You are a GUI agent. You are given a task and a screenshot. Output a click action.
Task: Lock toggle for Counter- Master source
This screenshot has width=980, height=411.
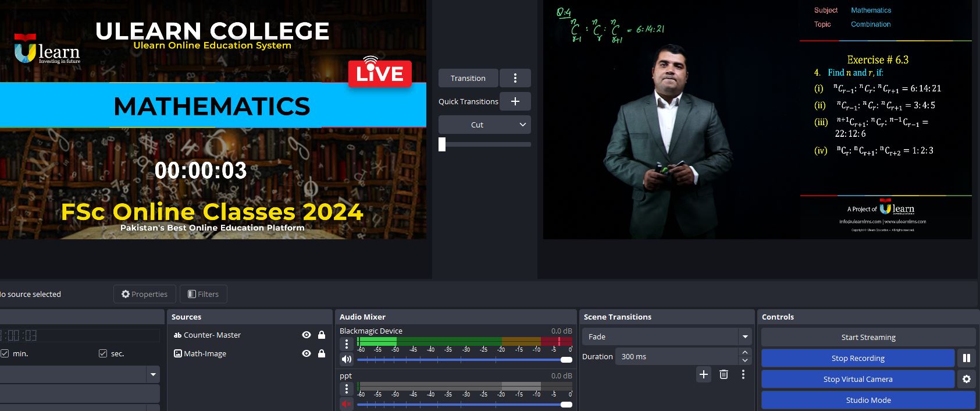click(x=322, y=335)
